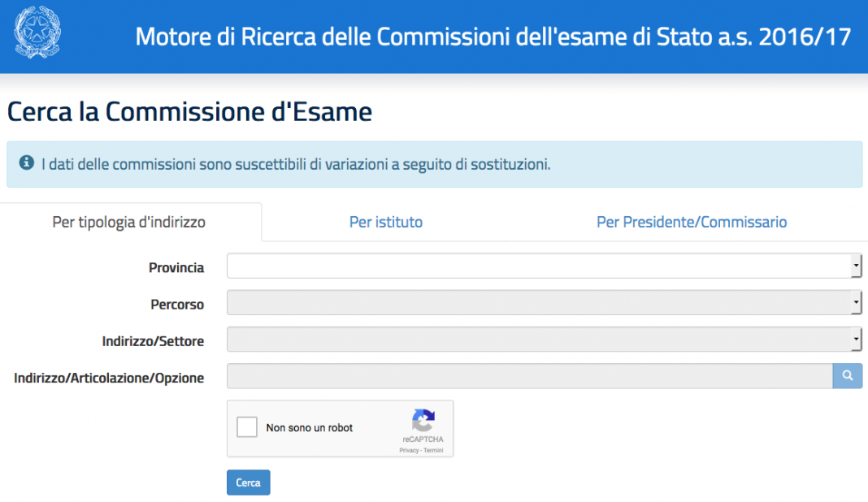Click inside the Indirizzo/Articolazione/Opzione input field

(528, 376)
